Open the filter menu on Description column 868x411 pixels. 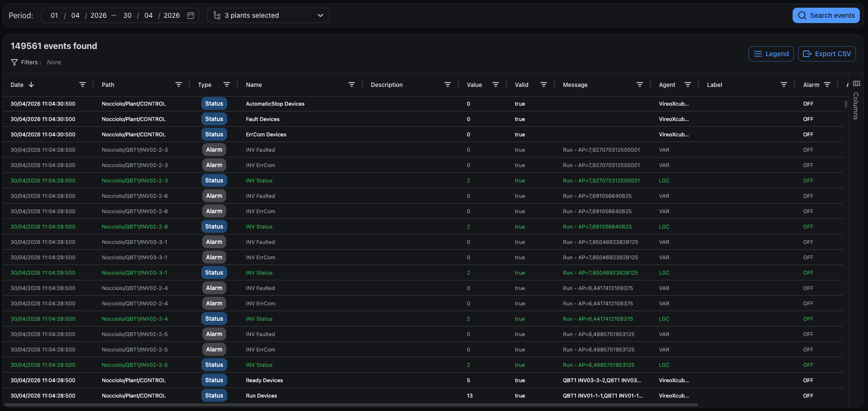click(448, 85)
